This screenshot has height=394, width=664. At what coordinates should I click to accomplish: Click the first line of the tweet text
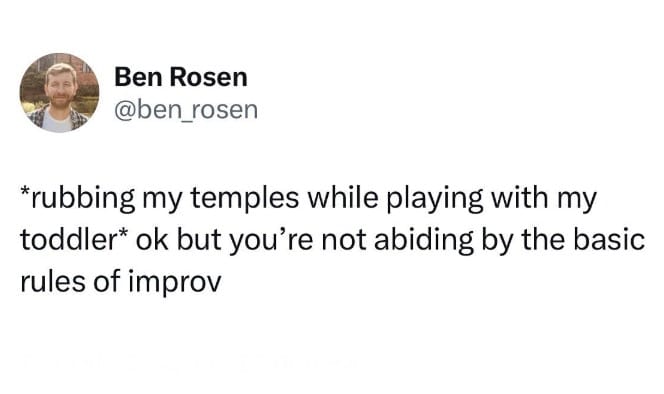pos(309,198)
